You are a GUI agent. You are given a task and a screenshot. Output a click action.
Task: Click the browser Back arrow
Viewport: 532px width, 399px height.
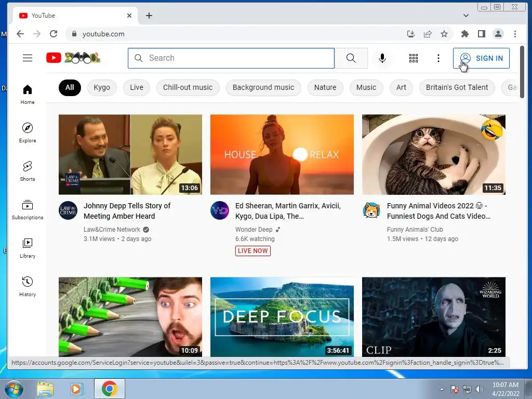click(20, 34)
